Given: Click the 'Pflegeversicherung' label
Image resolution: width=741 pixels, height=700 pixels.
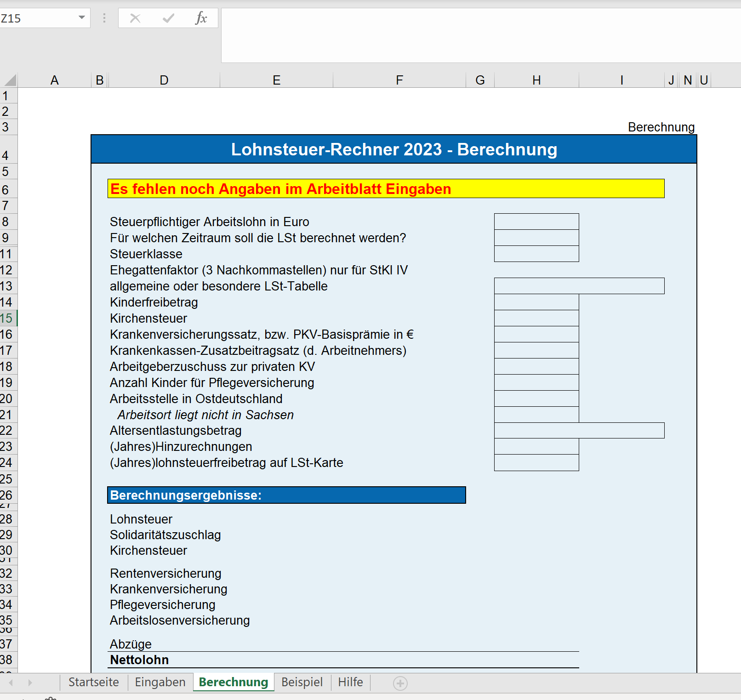Looking at the screenshot, I should 163,604.
